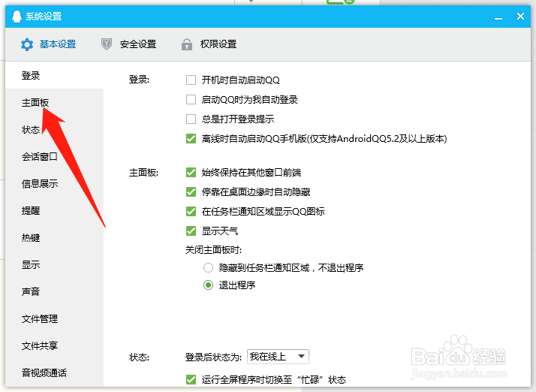The height and width of the screenshot is (392, 536).
Task: Click the 系统设置 window title
Action: coord(44,17)
